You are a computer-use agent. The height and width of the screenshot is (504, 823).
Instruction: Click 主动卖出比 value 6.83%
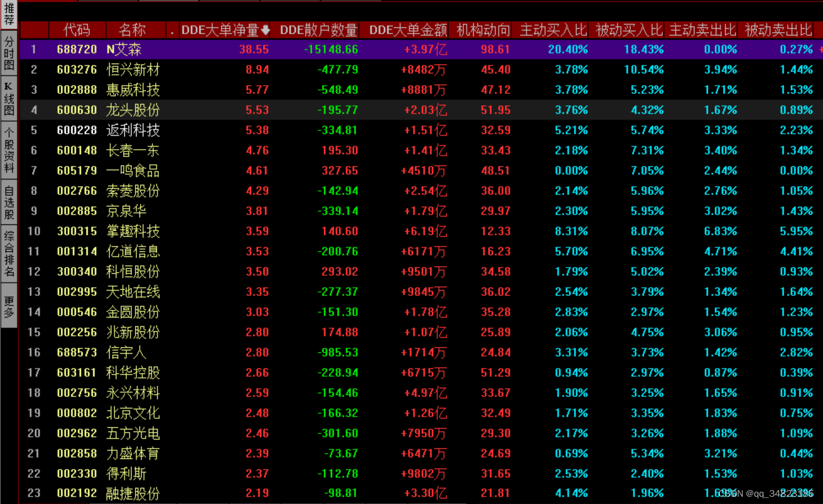tap(721, 231)
